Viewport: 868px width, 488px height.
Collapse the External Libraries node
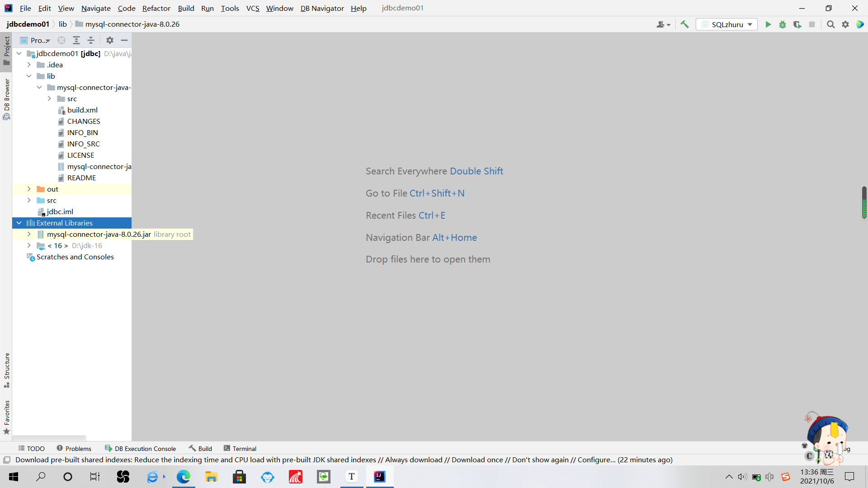coord(19,223)
